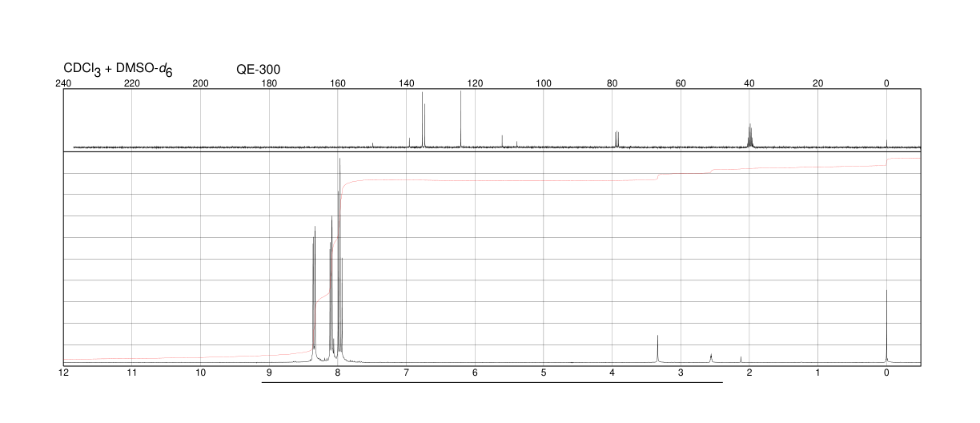980x423 pixels.
Task: Click the small carbon peak near 112 ppm
Action: click(x=502, y=142)
